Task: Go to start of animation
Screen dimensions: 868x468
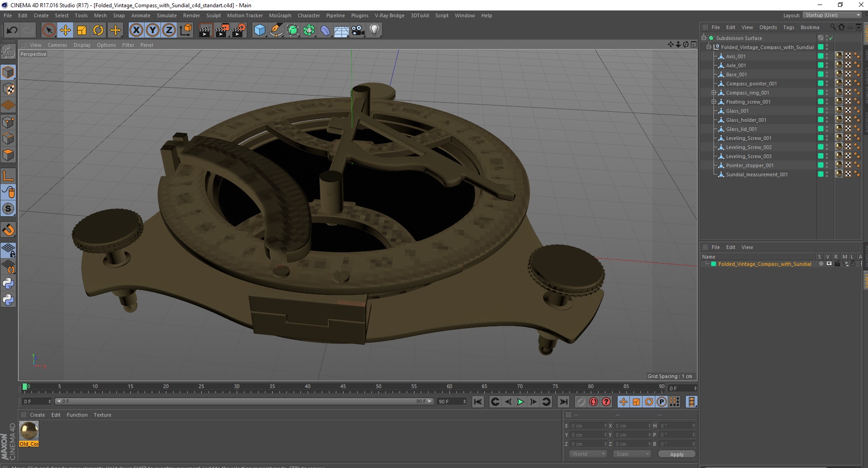Action: click(x=478, y=402)
